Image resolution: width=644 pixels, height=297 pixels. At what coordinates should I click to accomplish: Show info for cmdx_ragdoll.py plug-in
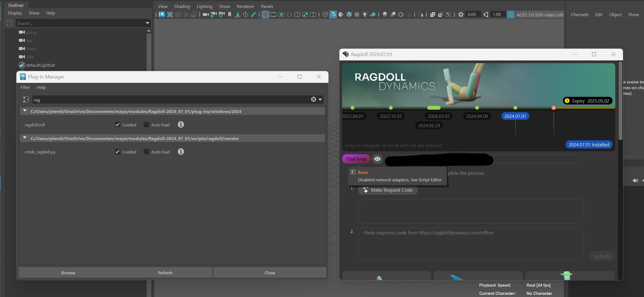(x=181, y=152)
